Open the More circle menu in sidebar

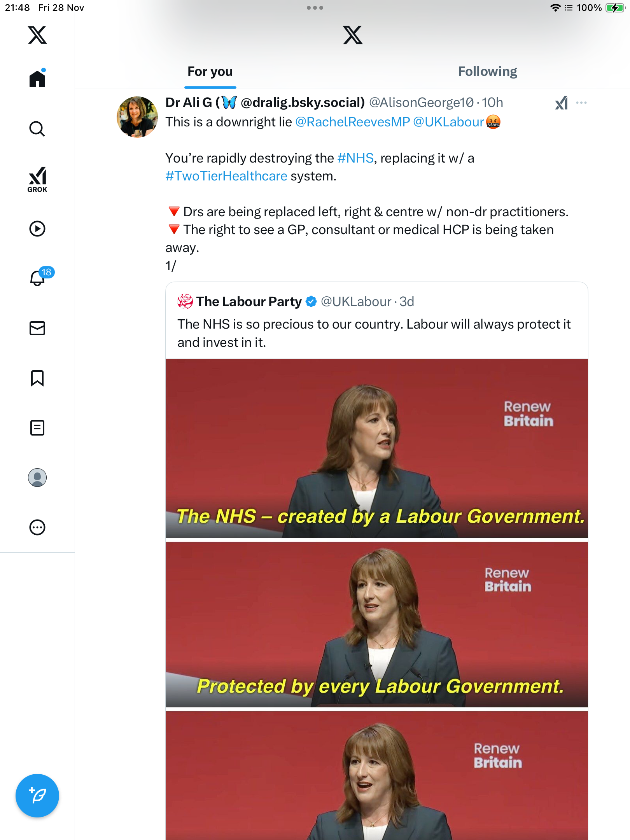(x=37, y=527)
